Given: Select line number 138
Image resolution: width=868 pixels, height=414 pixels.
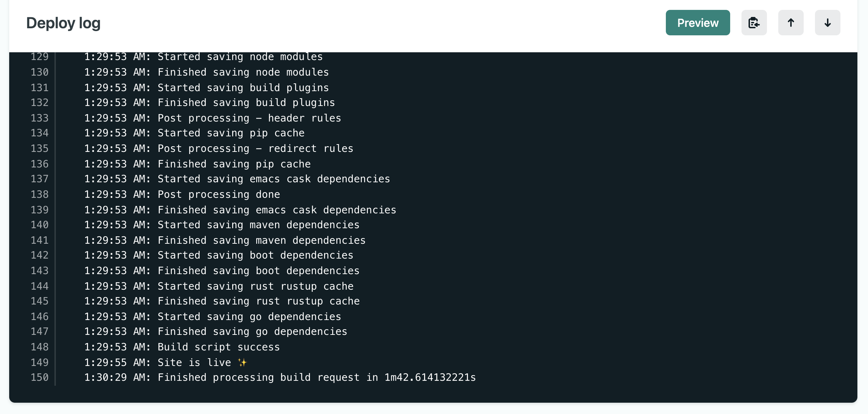Looking at the screenshot, I should (40, 195).
